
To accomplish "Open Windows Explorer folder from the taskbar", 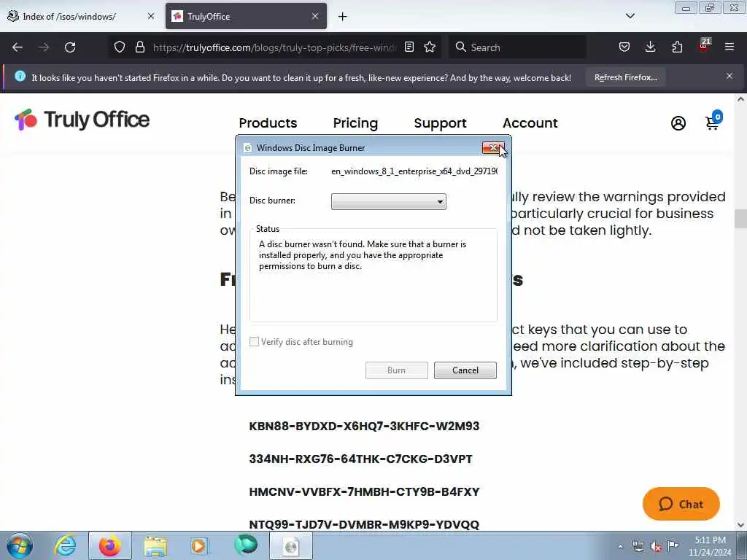I will click(155, 546).
